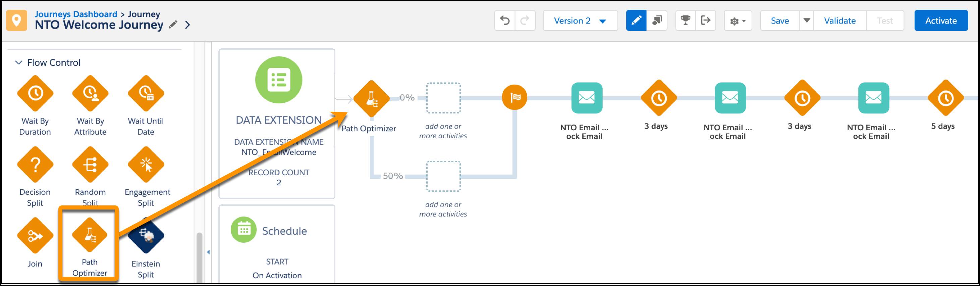
Task: Open the goal trophy settings
Action: click(x=686, y=20)
